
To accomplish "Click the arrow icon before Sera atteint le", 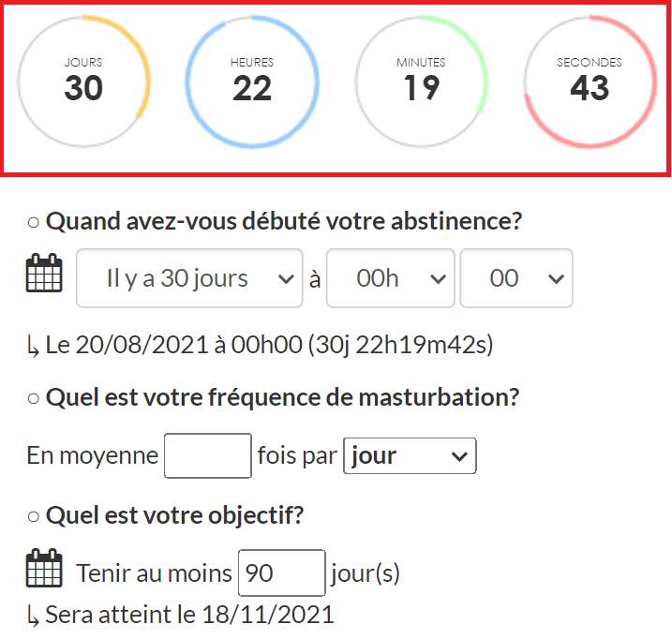I will pos(33,617).
